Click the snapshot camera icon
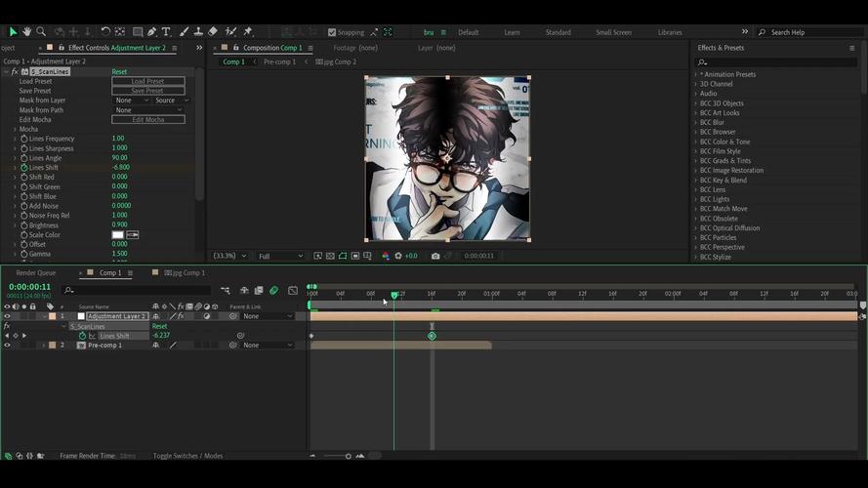868x488 pixels. [435, 256]
